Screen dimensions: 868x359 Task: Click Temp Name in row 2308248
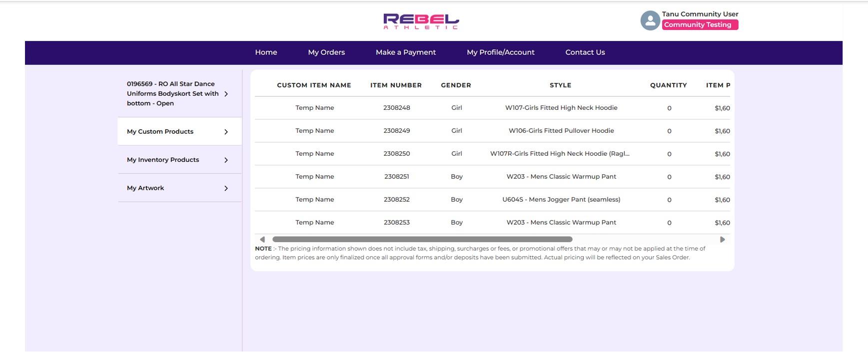coord(315,108)
